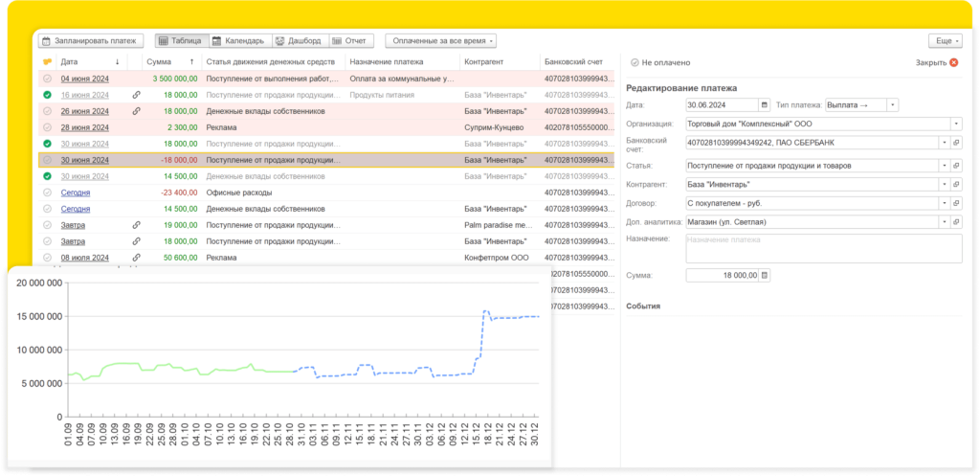Viewport: 980px width, 476px height.
Task: Click the link icon in the Завтра 18 000,00 row
Action: [x=136, y=240]
